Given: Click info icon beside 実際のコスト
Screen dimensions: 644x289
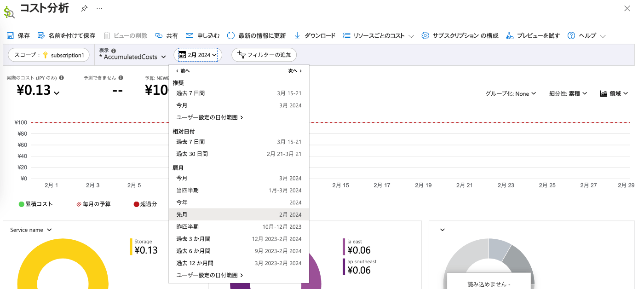Looking at the screenshot, I should 61,78.
